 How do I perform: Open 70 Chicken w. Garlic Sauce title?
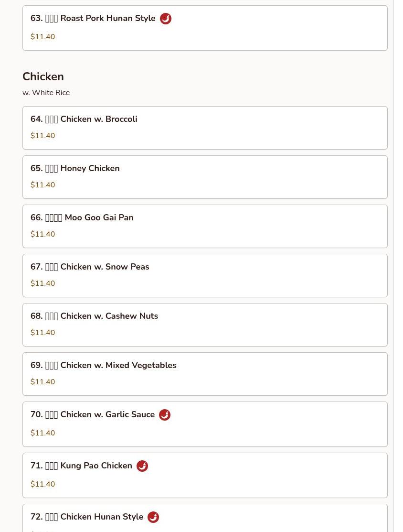pyautogui.click(x=93, y=414)
